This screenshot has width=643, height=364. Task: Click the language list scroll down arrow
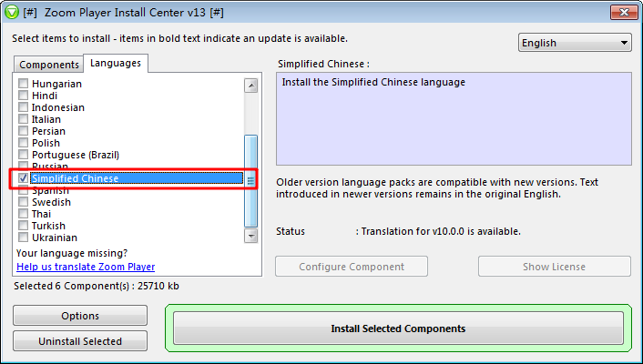coord(250,236)
